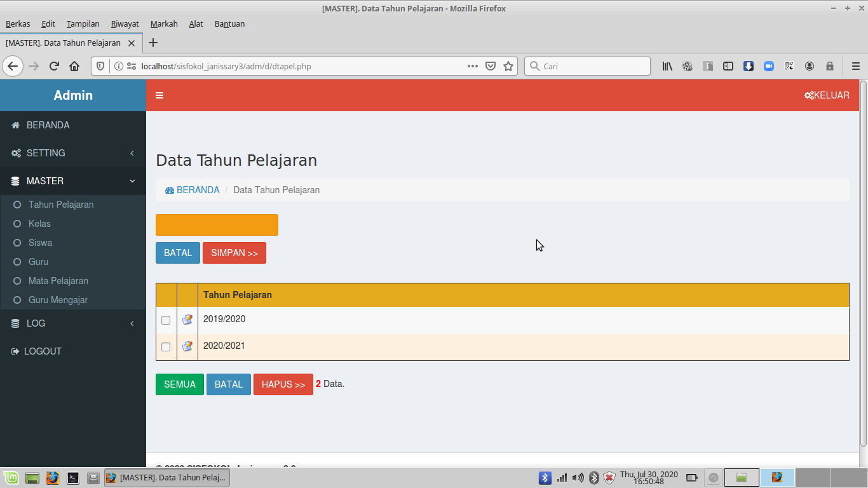Viewport: 868px width, 488px height.
Task: Click the 2020/2021 table cell text
Action: tap(224, 346)
